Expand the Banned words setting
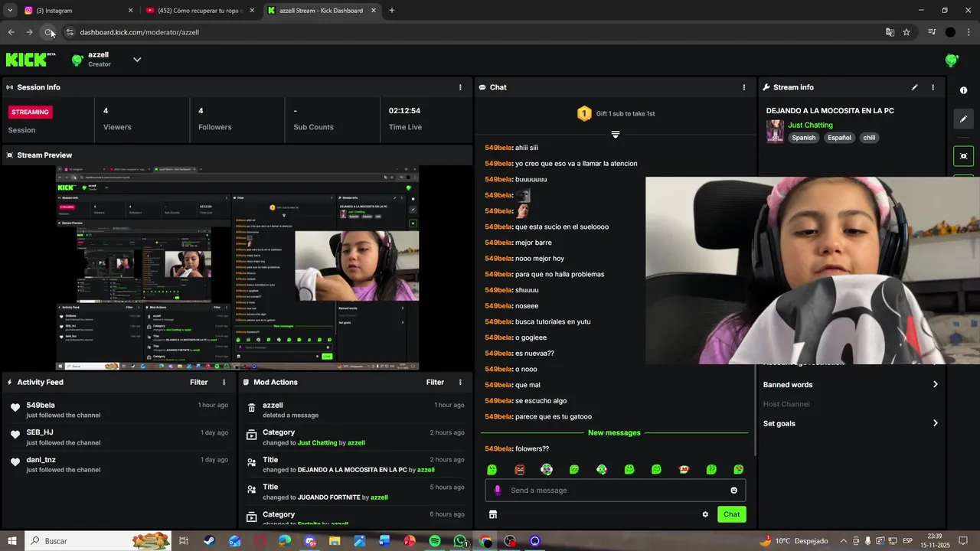This screenshot has height=551, width=980. pyautogui.click(x=851, y=385)
